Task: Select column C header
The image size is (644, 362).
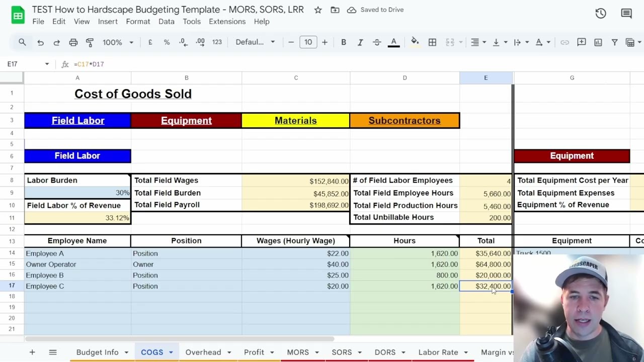Action: coord(296,78)
